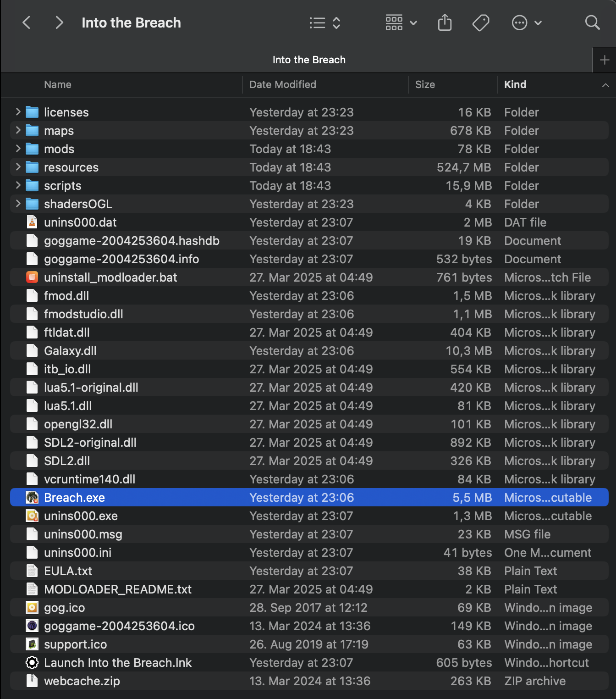This screenshot has height=699, width=616.
Task: Click the maps folder icon
Action: (x=32, y=130)
